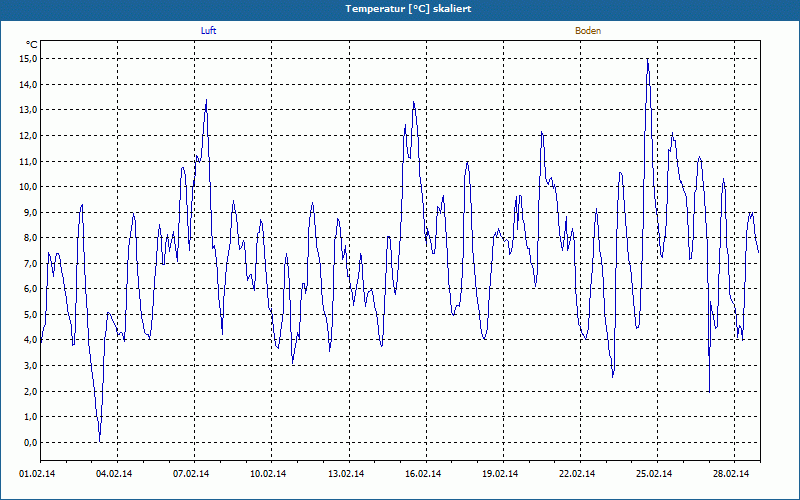800x500 pixels.
Task: Click the y-axis value '8,0'
Action: pyautogui.click(x=30, y=238)
